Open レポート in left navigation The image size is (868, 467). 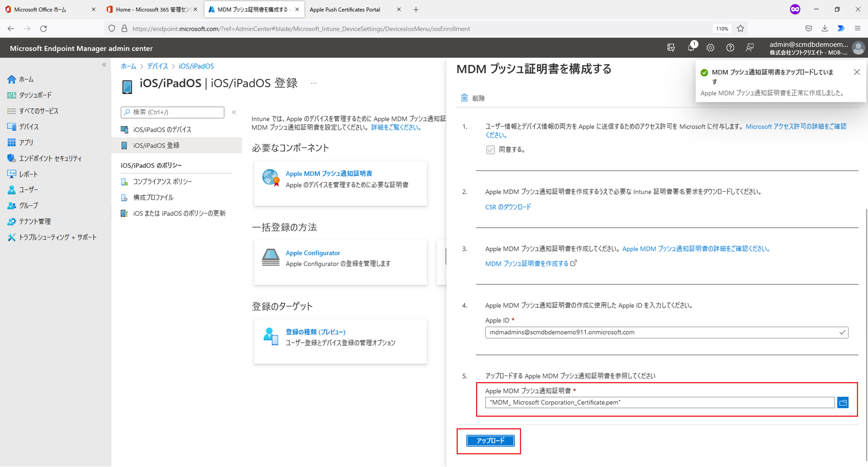point(22,174)
